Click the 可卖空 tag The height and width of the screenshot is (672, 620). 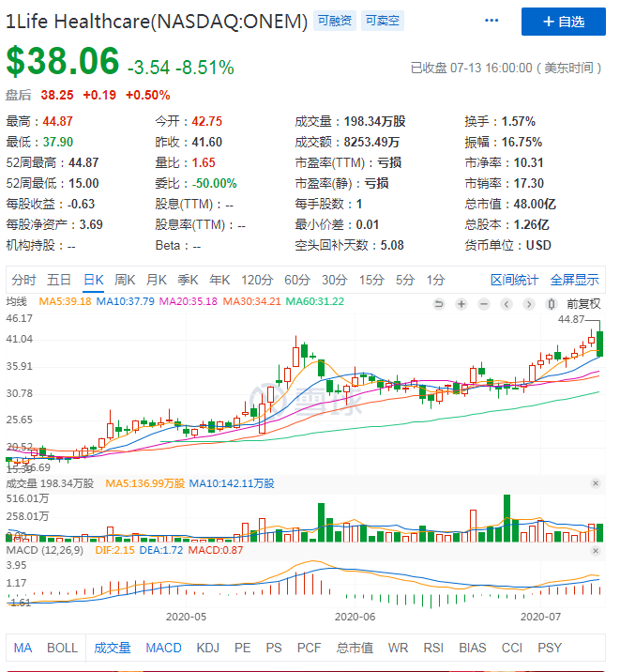coord(383,21)
